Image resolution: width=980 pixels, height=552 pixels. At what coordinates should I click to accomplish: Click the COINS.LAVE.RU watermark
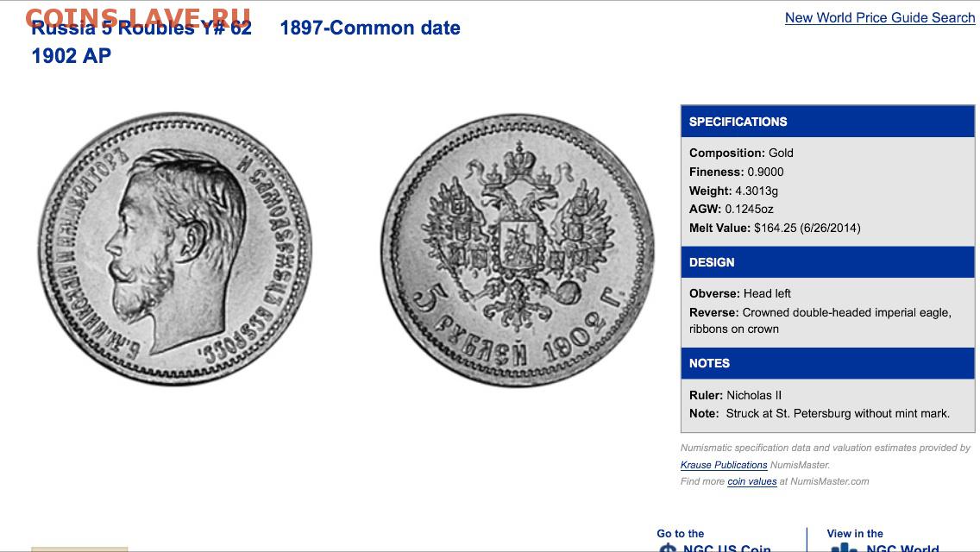coord(137,18)
